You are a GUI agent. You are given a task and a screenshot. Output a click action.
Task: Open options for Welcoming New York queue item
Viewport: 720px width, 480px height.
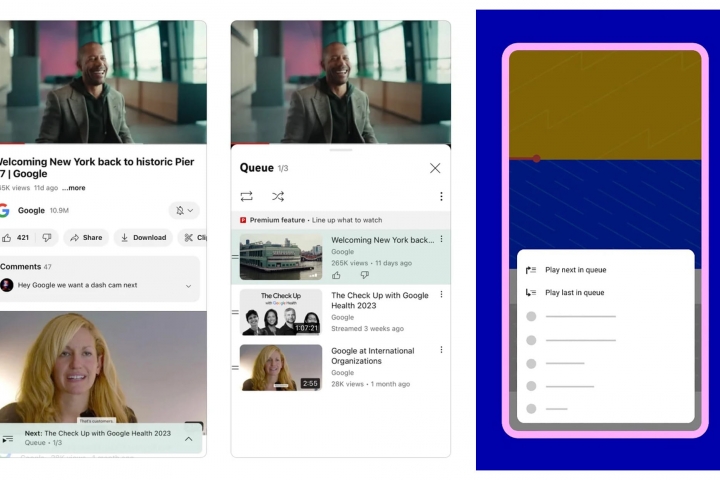(441, 240)
